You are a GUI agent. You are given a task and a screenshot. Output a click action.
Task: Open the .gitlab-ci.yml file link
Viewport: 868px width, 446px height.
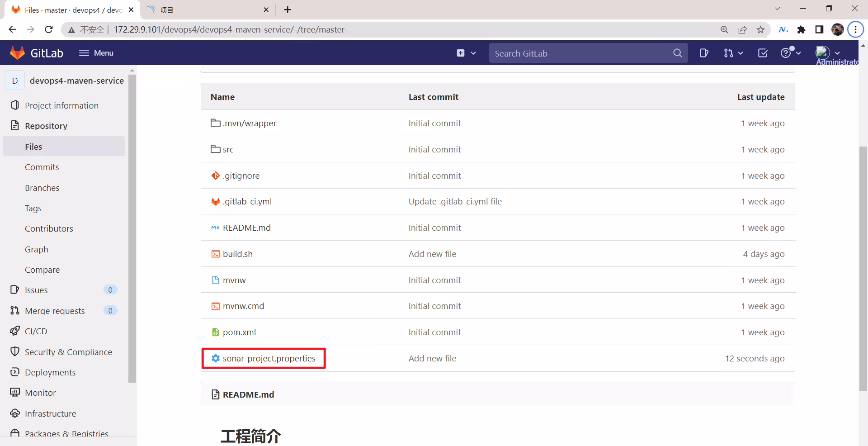point(247,201)
